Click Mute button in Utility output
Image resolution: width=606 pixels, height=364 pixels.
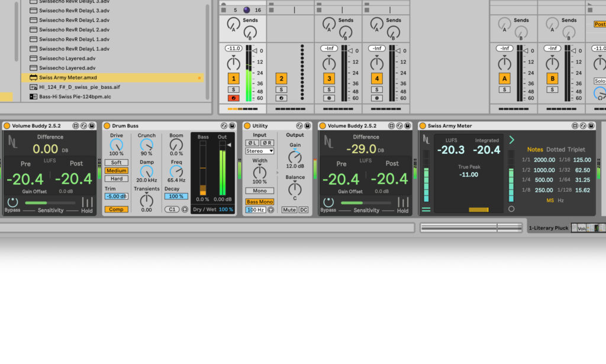coord(289,210)
